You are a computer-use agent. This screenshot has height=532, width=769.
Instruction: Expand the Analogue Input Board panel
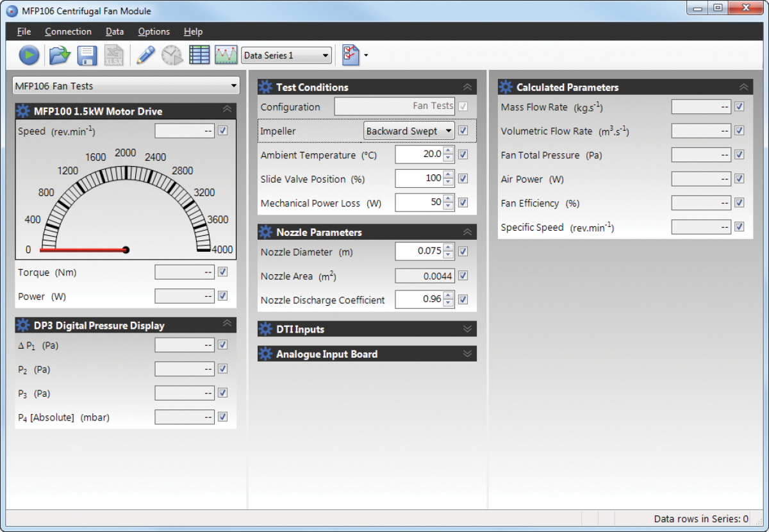pos(467,353)
